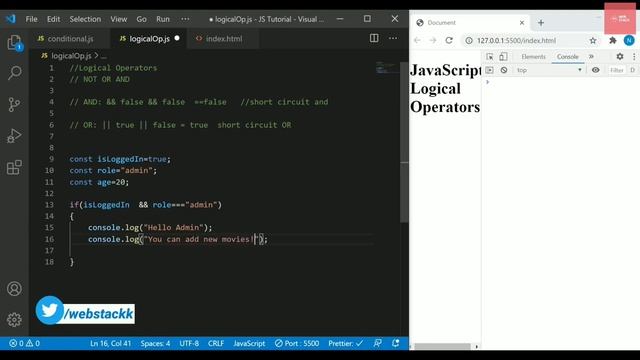640x360 pixels.
Task: Show the console sidebar
Action: point(489,70)
